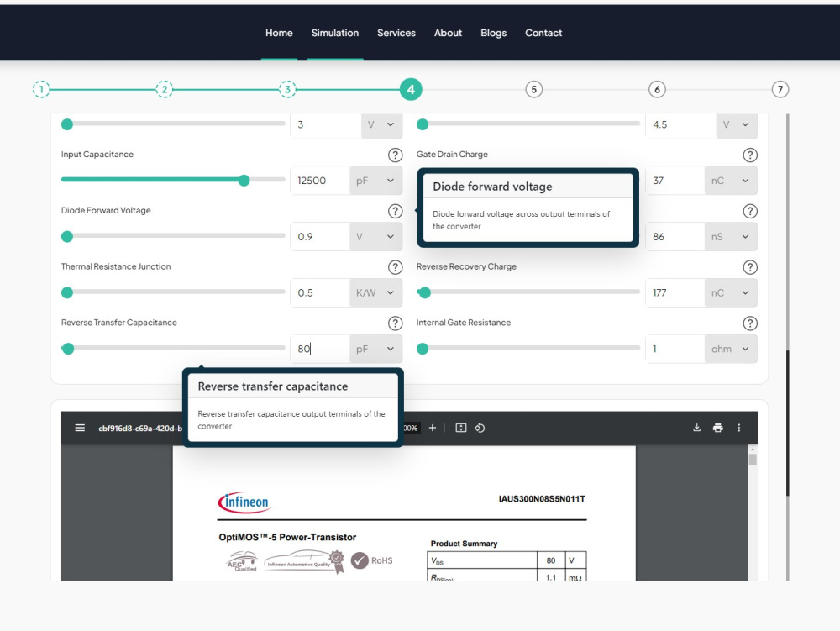Change the nS unit dropdown beside 86
Viewport: 840px width, 631px height.
[731, 237]
